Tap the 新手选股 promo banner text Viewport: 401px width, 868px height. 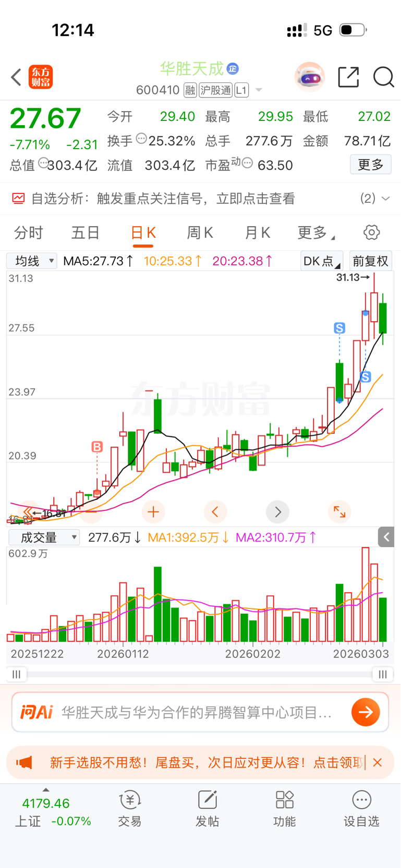(206, 763)
